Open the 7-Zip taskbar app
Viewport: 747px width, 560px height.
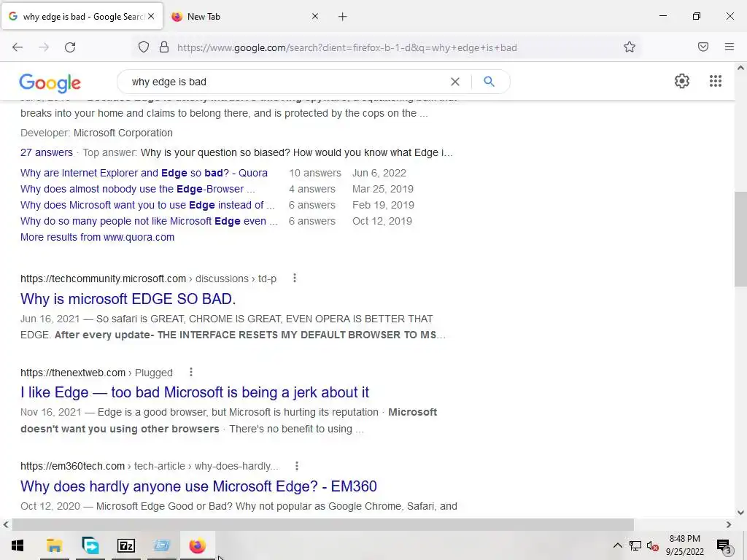click(126, 545)
